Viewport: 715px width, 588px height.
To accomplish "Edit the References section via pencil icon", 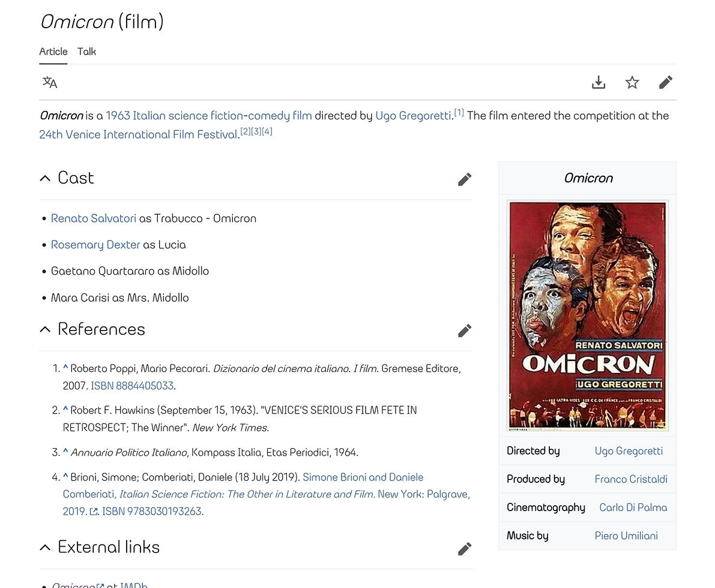I will click(465, 331).
